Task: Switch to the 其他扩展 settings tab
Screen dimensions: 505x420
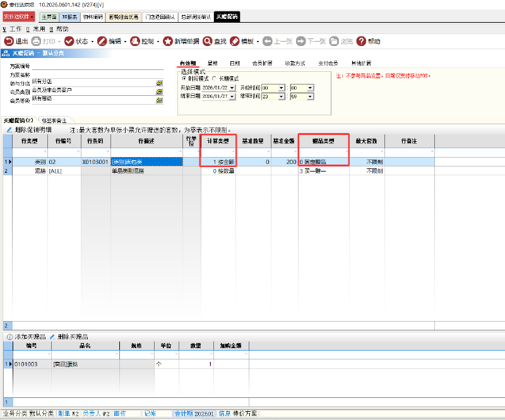Action: click(x=361, y=63)
